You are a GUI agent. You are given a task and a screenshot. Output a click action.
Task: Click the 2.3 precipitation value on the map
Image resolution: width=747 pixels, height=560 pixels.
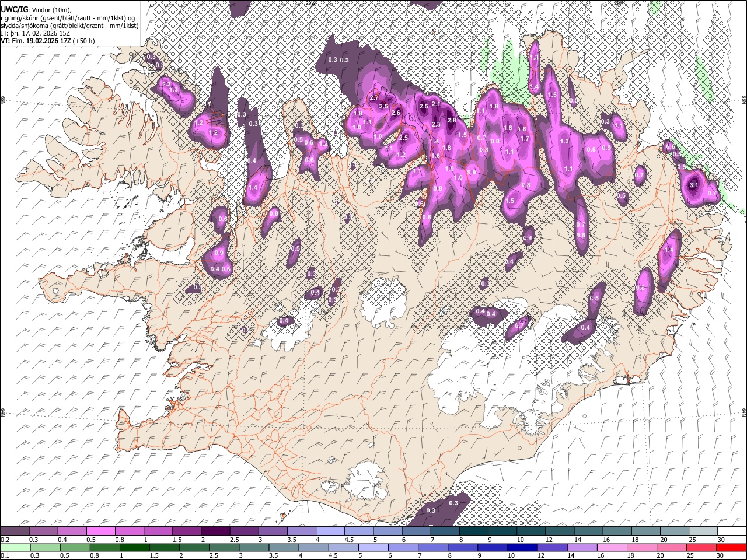click(x=436, y=124)
